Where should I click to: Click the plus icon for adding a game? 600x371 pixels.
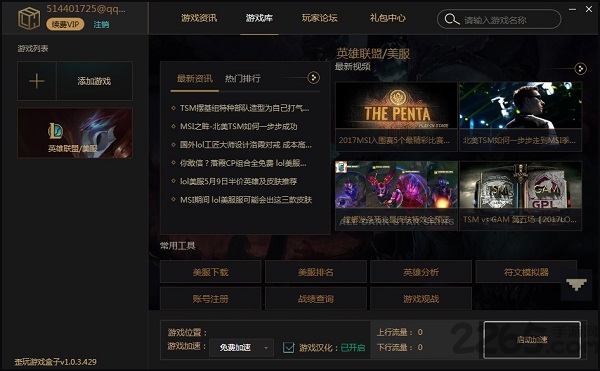pyautogui.click(x=37, y=81)
